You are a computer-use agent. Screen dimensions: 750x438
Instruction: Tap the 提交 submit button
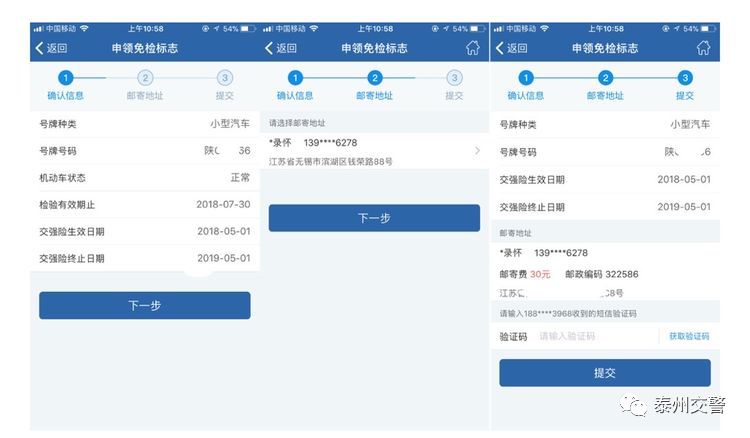coord(605,373)
